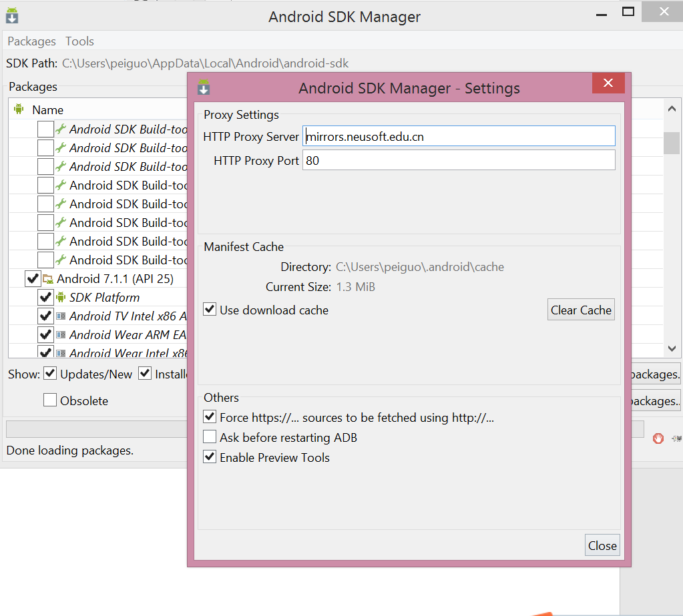Close Settings dialog with red X
Screen dimensions: 683x616
pyautogui.click(x=608, y=83)
